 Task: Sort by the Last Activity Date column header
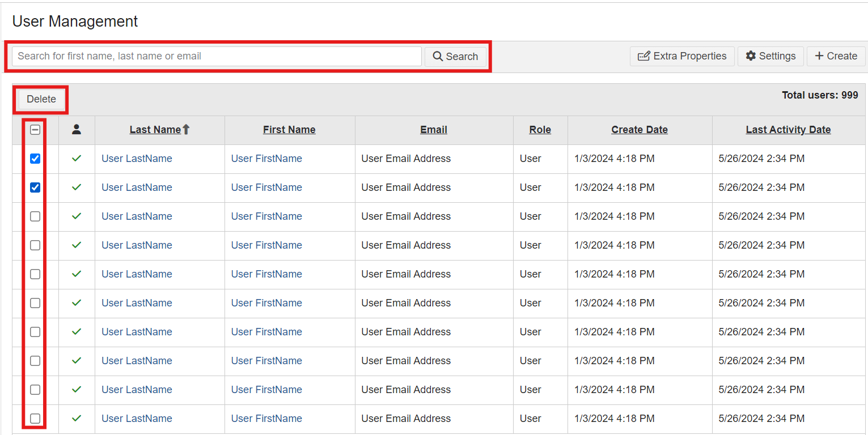point(788,129)
